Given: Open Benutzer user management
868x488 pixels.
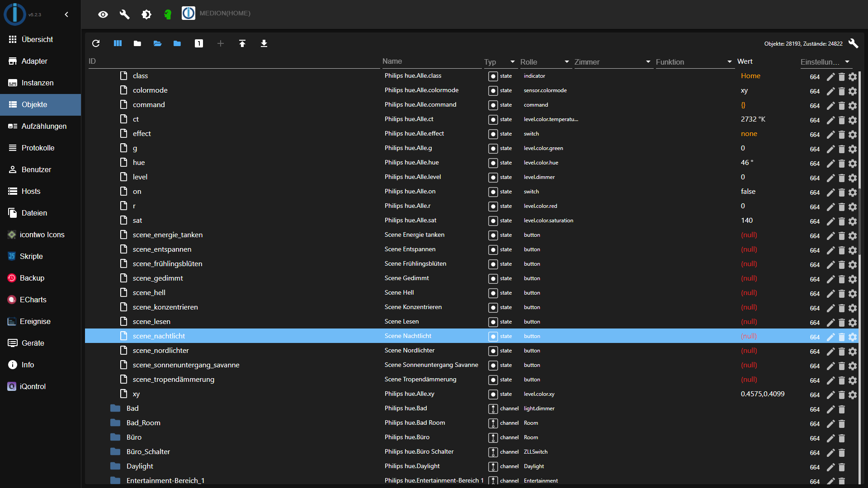Looking at the screenshot, I should (x=40, y=169).
